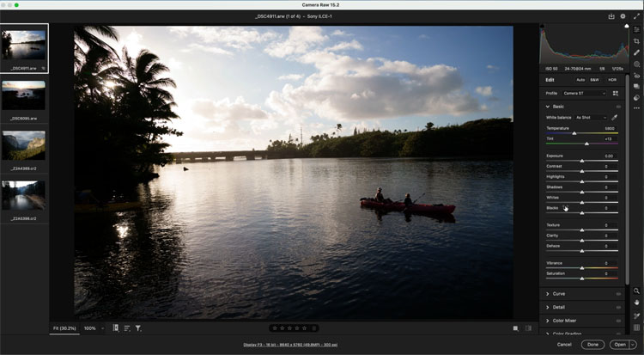644x355 pixels.
Task: Pick the White Balance eyedropper tool
Action: click(x=615, y=118)
